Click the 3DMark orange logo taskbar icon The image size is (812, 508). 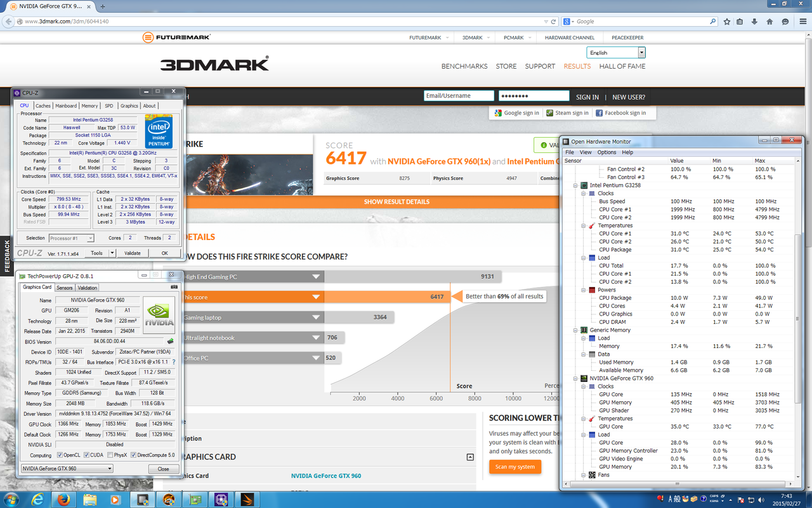[x=247, y=499]
